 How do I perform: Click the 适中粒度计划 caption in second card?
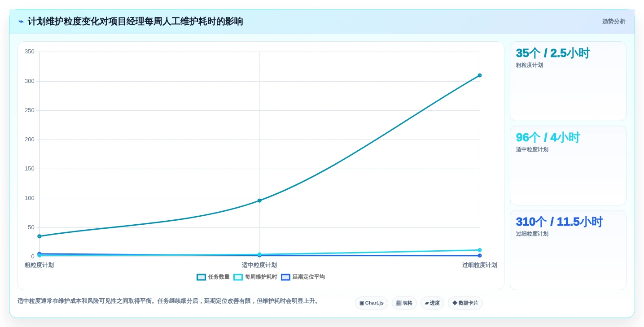[532, 149]
